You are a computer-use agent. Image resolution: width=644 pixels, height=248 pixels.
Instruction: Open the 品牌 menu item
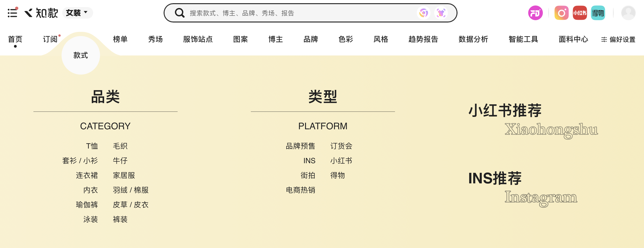[311, 39]
